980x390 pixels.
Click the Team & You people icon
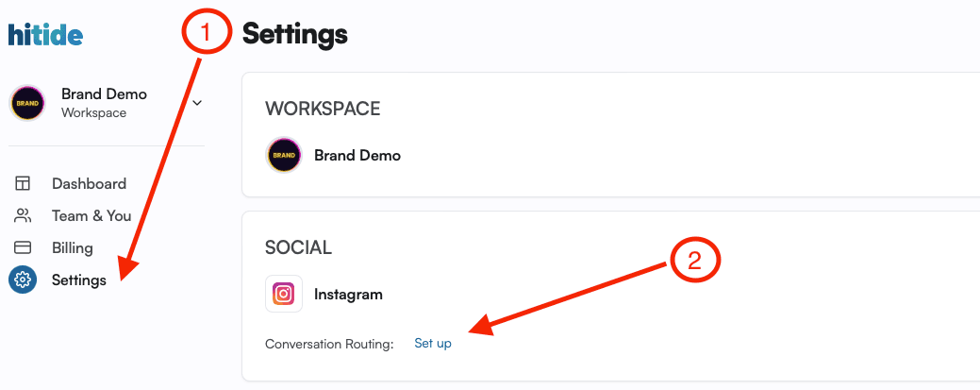point(23,216)
